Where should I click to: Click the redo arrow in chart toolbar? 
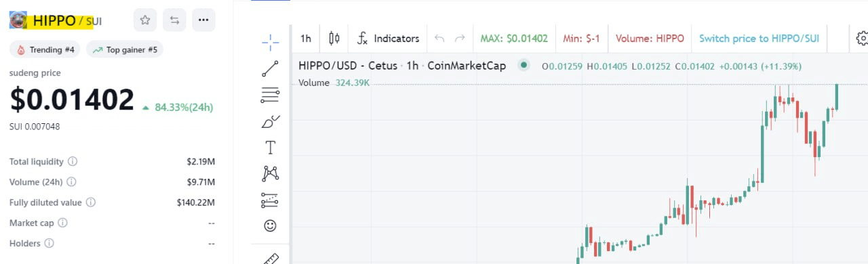click(x=460, y=39)
